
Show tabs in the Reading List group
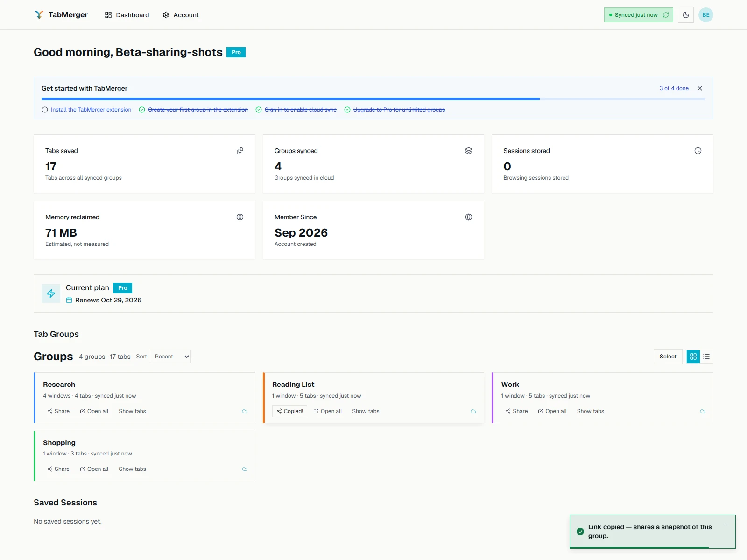click(x=366, y=411)
